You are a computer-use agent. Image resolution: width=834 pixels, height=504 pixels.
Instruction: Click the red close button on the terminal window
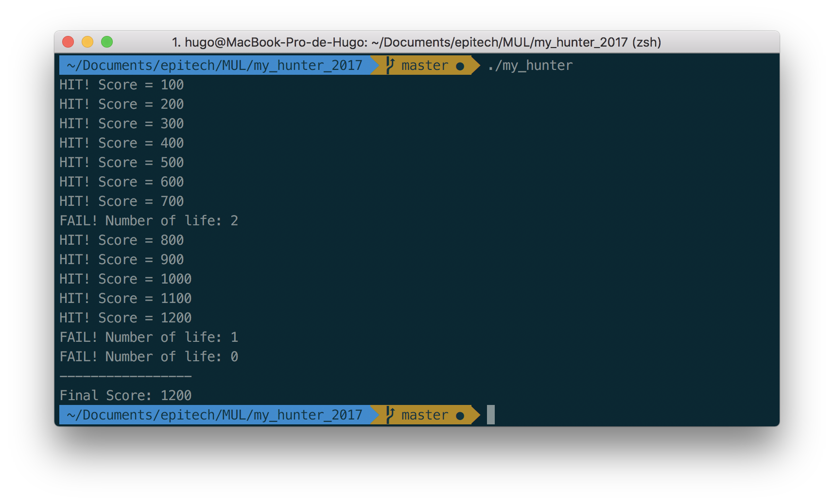coord(68,42)
